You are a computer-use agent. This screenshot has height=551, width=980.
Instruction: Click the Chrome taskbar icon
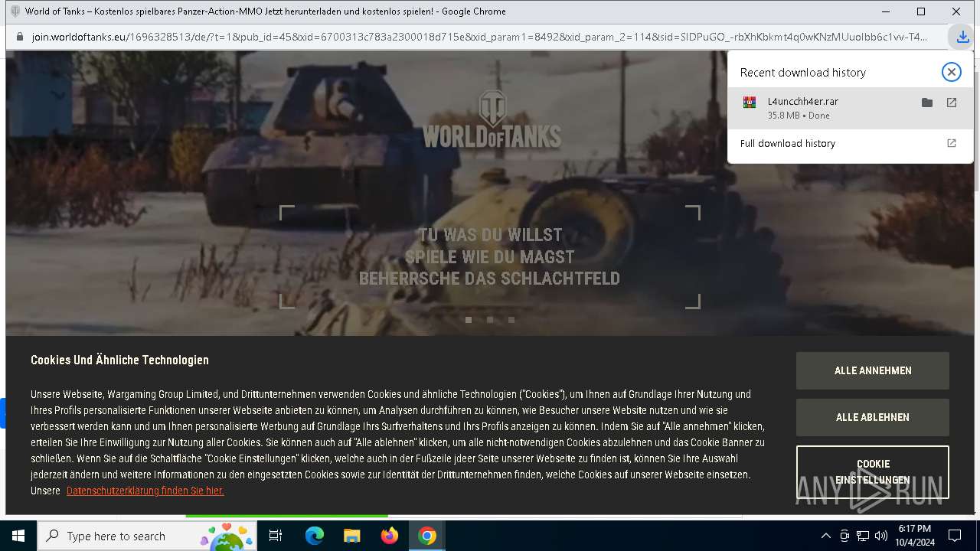427,536
